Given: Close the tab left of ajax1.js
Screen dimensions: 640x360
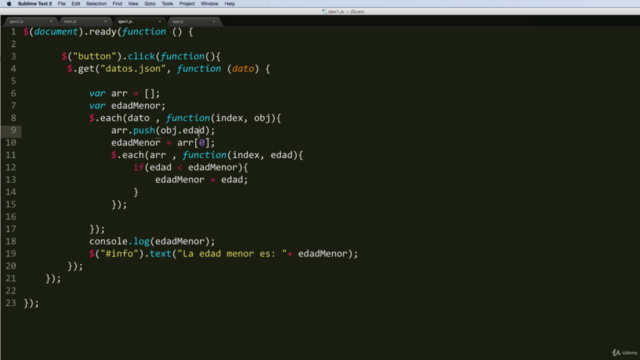Looking at the screenshot, I should pos(105,21).
